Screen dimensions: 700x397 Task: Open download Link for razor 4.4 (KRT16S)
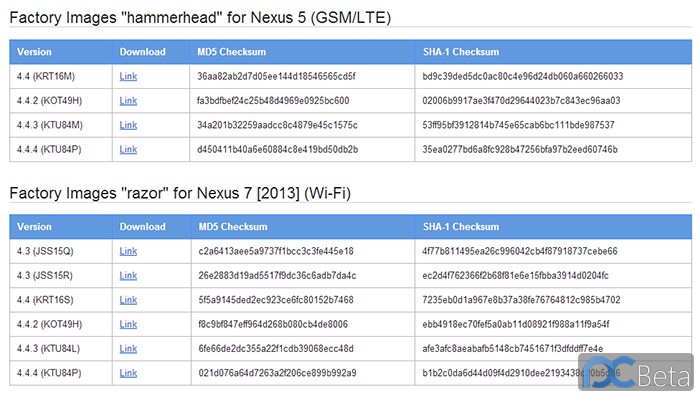(x=128, y=300)
